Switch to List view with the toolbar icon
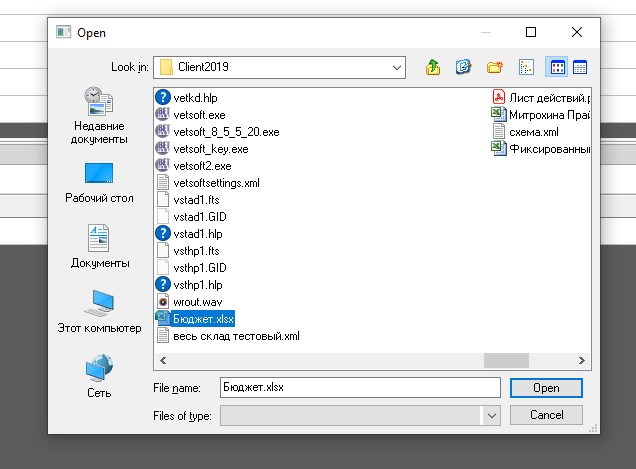The image size is (636, 469). pos(526,67)
